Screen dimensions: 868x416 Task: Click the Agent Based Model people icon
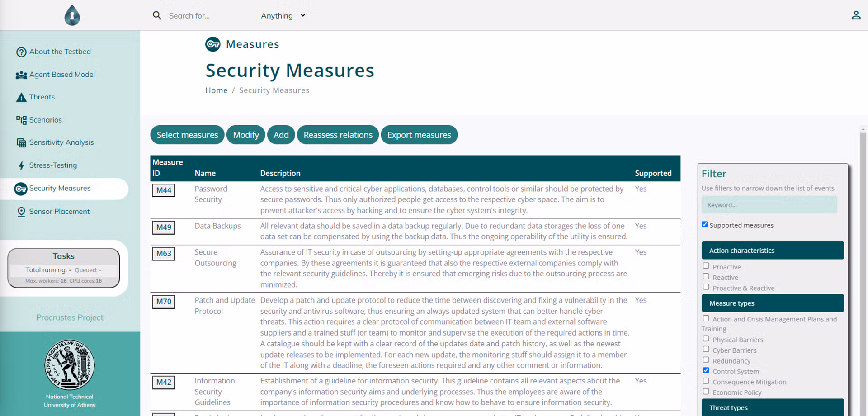click(x=21, y=75)
